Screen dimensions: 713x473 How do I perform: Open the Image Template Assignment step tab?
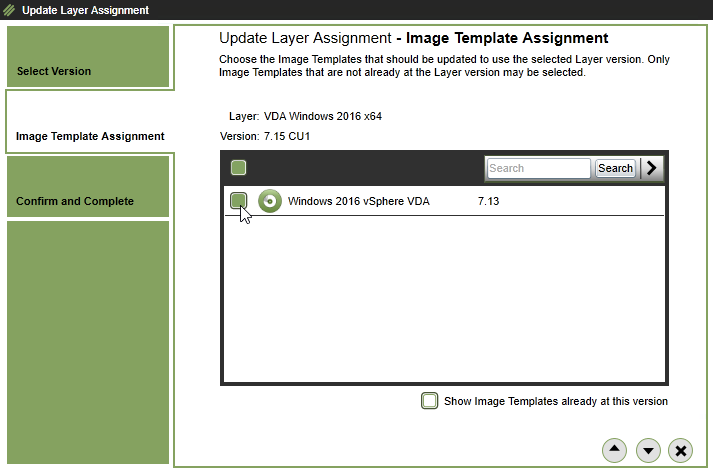[90, 122]
